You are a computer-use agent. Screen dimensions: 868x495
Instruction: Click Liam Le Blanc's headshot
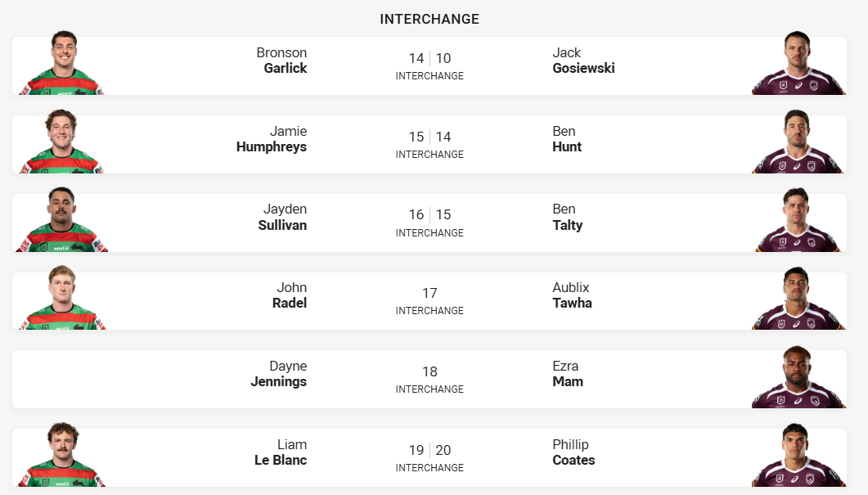[x=61, y=455]
